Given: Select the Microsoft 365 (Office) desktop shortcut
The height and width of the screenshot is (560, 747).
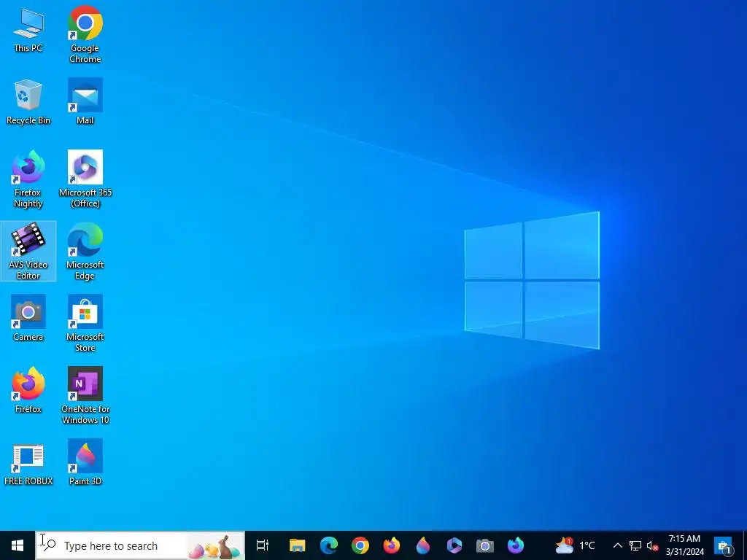Looking at the screenshot, I should tap(85, 179).
